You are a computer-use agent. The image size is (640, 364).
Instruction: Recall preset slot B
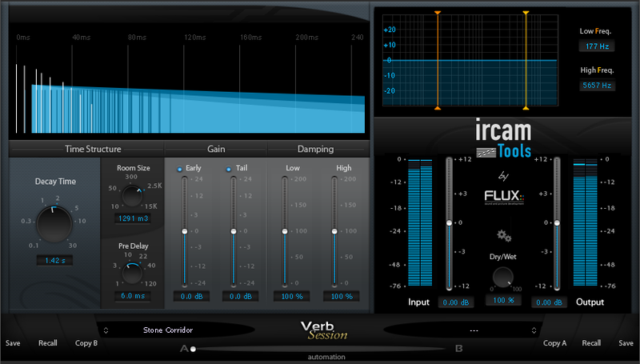click(x=591, y=343)
